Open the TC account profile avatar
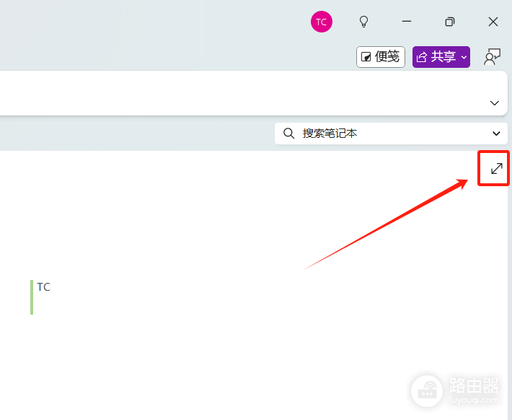This screenshot has height=420, width=512. (x=322, y=22)
